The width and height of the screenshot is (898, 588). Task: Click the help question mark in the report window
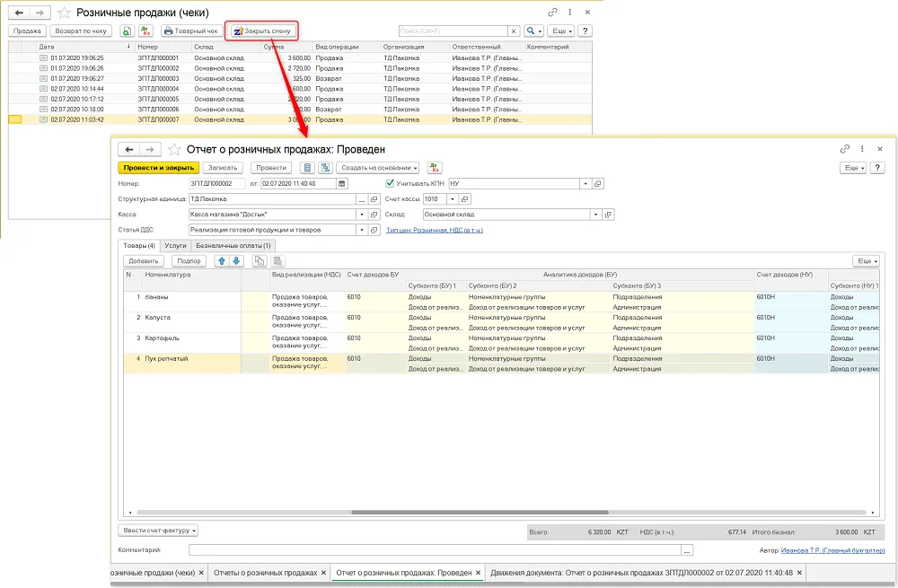[877, 168]
